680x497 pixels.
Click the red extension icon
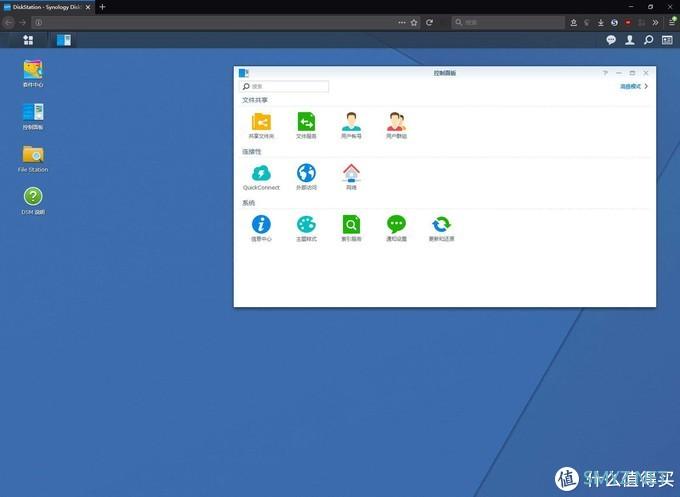pyautogui.click(x=628, y=22)
